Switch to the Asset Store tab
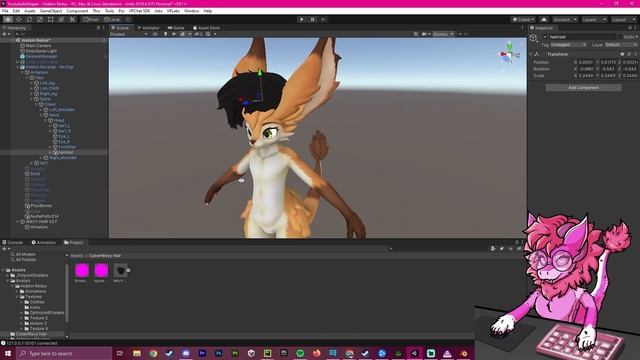The width and height of the screenshot is (640, 360). [207, 28]
